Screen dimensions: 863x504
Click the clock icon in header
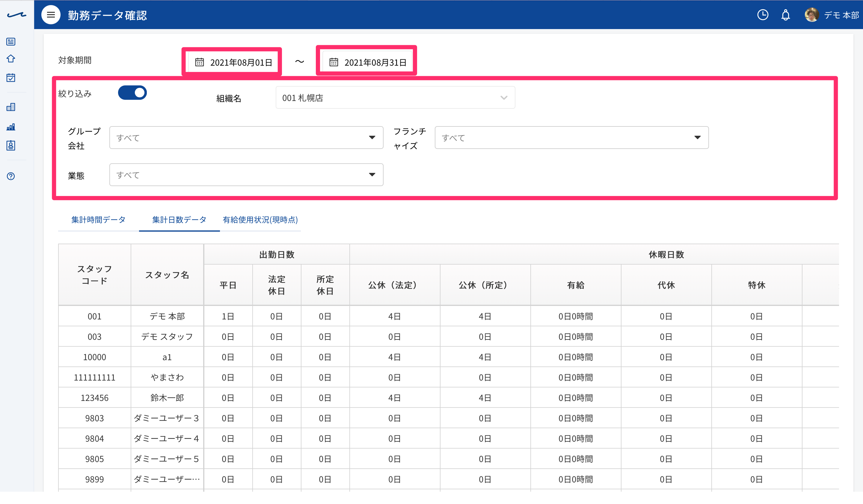[763, 15]
